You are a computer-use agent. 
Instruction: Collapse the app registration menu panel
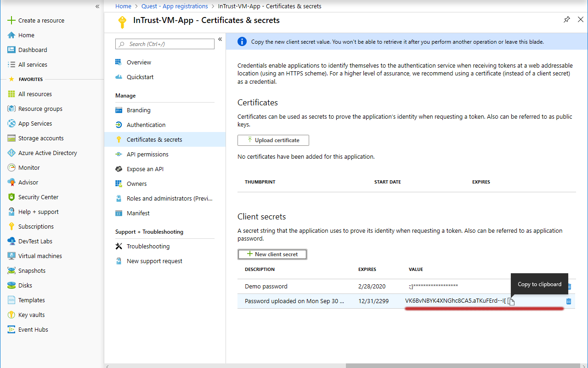220,40
